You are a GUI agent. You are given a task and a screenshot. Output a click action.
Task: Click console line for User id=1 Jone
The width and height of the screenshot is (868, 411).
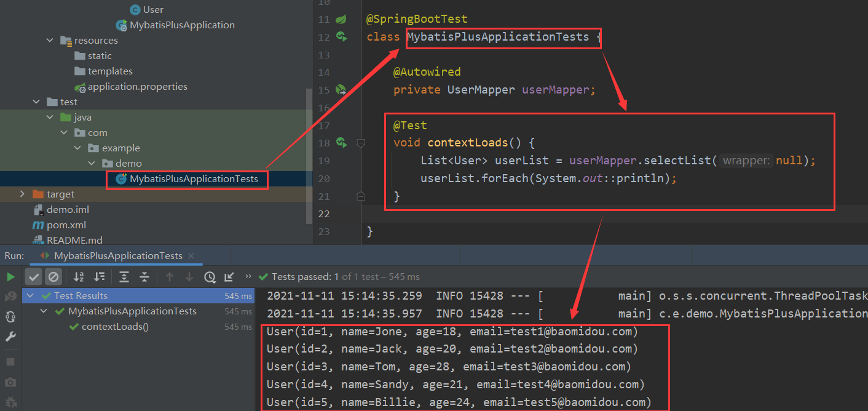click(452, 332)
